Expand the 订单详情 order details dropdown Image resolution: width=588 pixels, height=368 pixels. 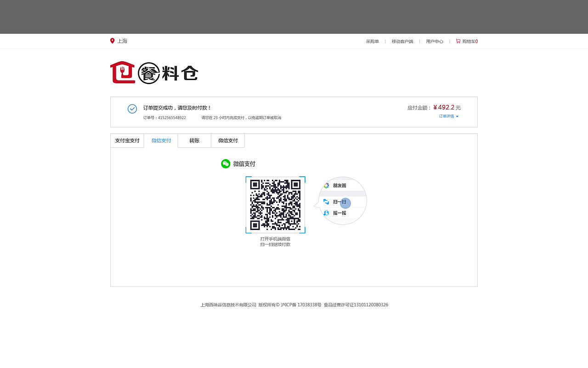449,116
